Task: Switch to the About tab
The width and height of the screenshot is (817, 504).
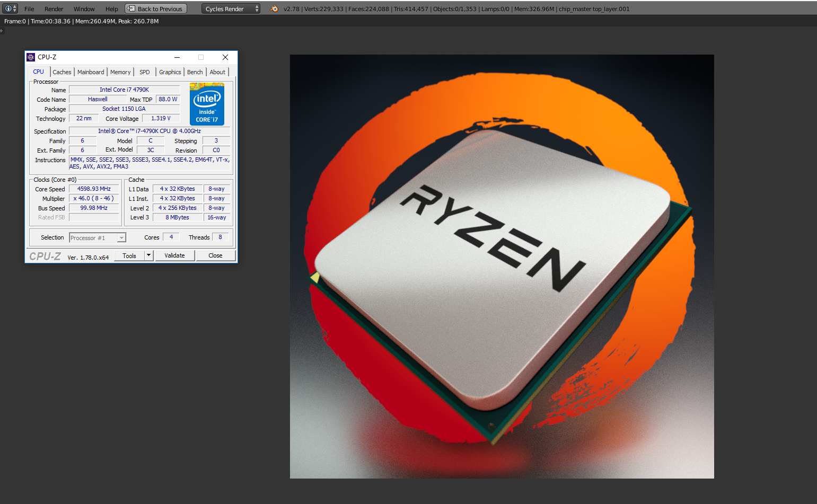Action: click(217, 72)
